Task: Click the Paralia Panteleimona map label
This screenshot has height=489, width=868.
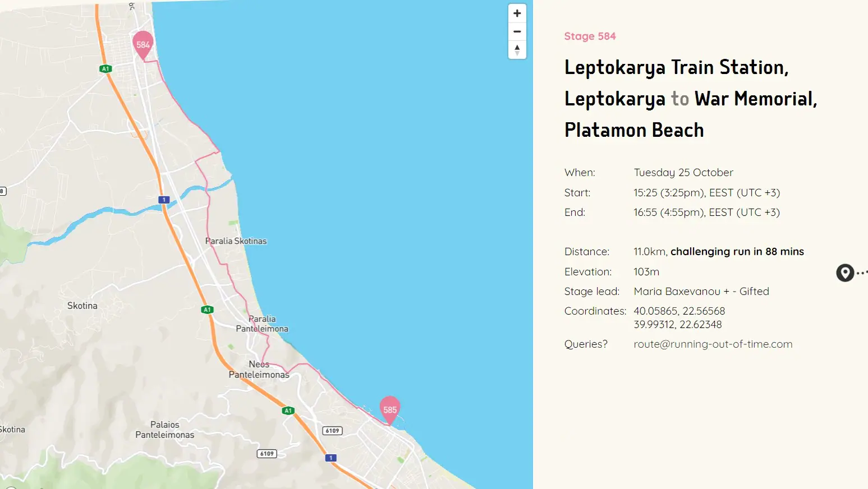Action: coord(262,324)
